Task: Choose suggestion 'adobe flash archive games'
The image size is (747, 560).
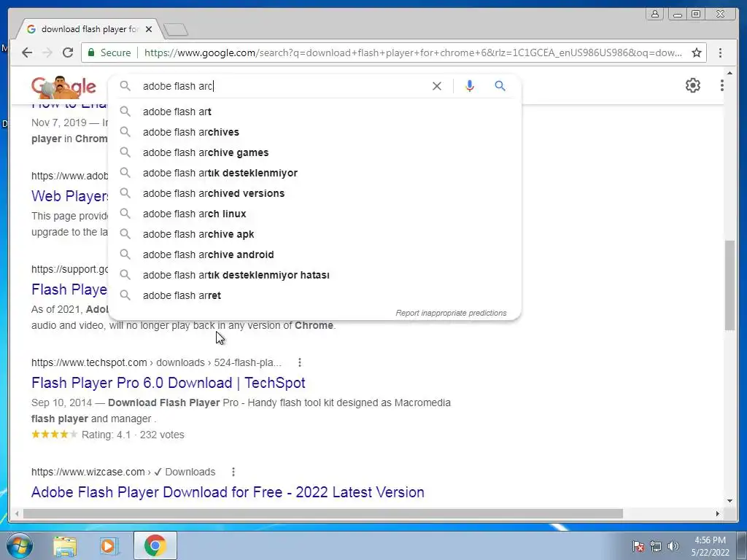Action: (x=314, y=152)
